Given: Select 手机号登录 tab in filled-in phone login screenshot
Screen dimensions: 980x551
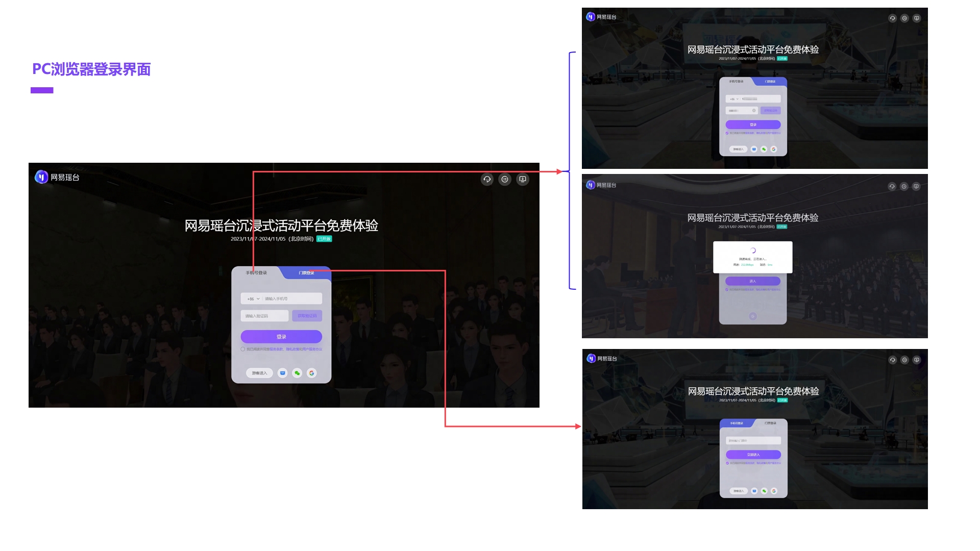Looking at the screenshot, I should pyautogui.click(x=736, y=82).
